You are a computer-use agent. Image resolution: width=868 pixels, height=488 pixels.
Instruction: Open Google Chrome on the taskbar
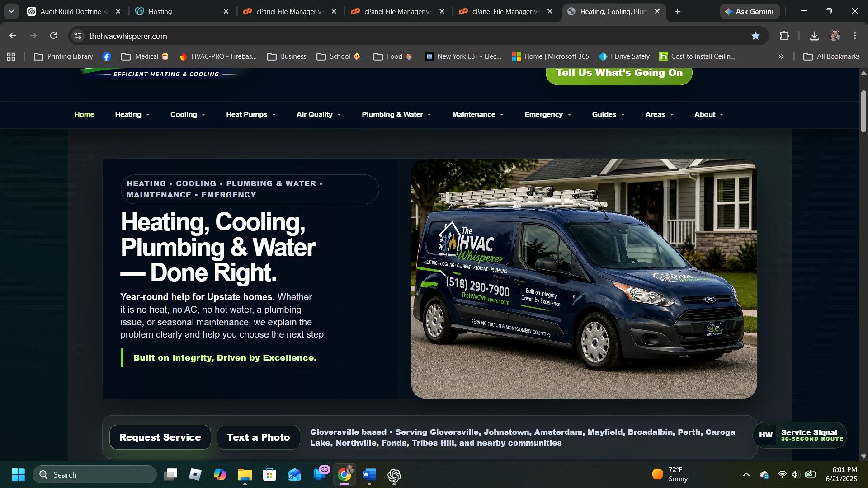click(344, 474)
